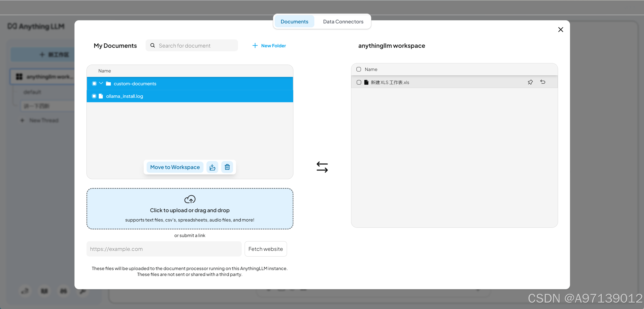This screenshot has height=309, width=644.
Task: Click the https://example.com link input field
Action: (x=164, y=249)
